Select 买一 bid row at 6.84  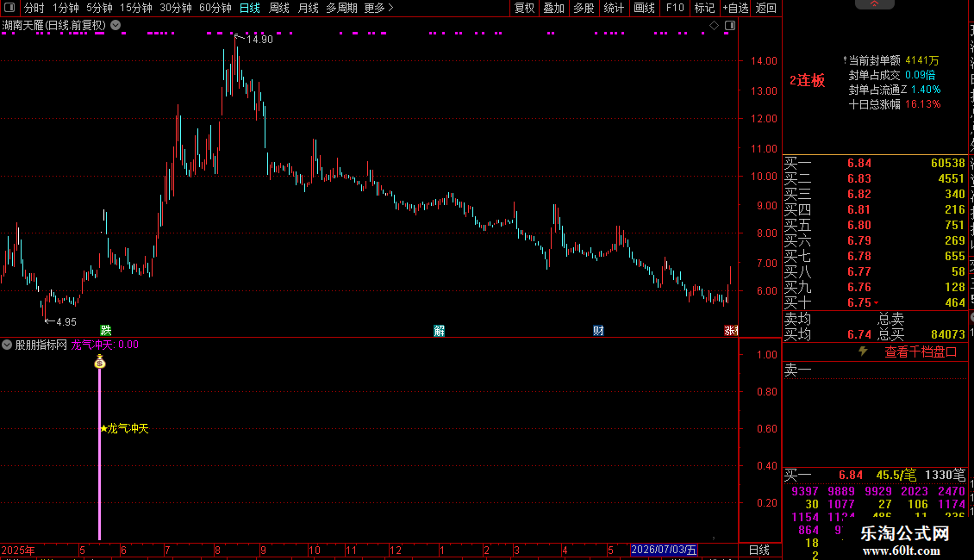[875, 164]
